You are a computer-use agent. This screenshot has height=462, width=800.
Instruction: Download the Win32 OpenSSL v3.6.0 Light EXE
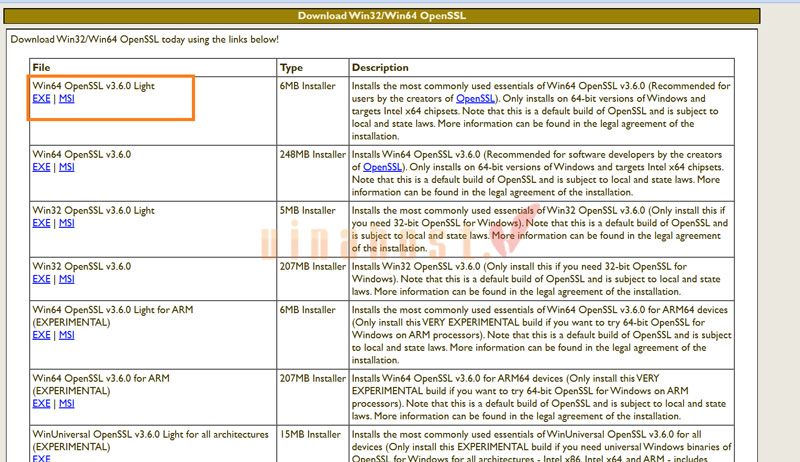point(41,223)
